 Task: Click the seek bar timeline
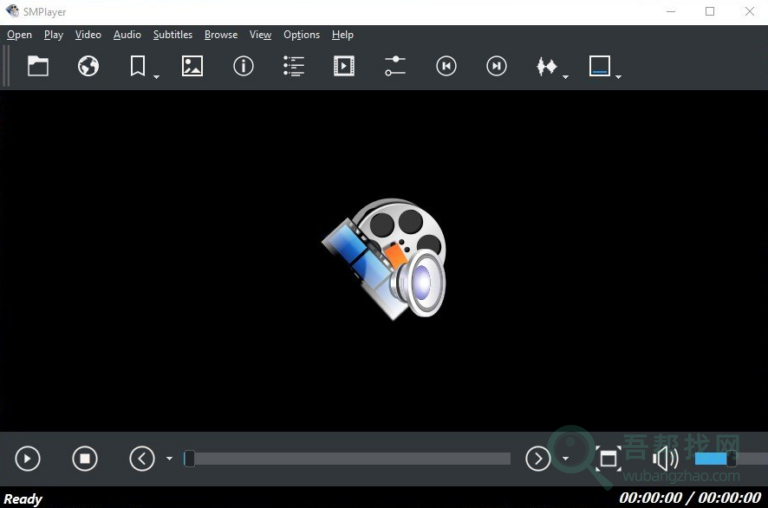coord(350,459)
